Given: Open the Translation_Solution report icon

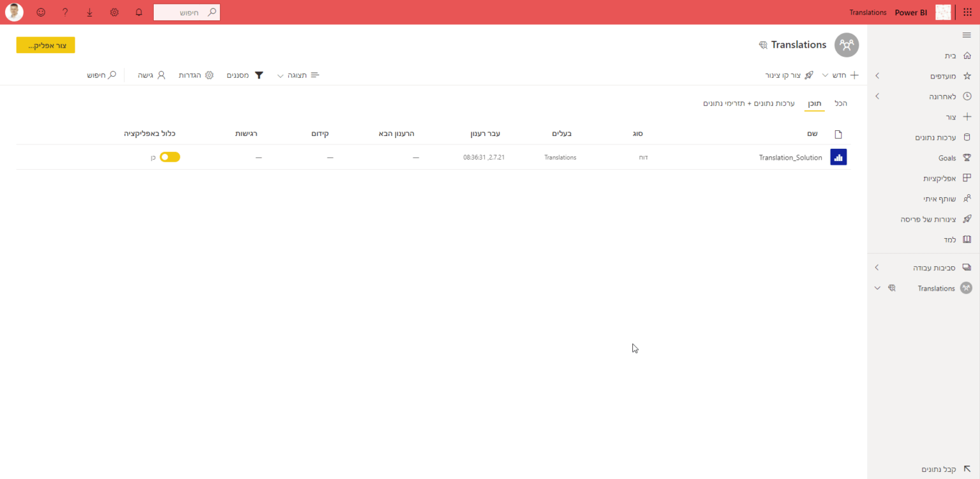Looking at the screenshot, I should pyautogui.click(x=838, y=156).
